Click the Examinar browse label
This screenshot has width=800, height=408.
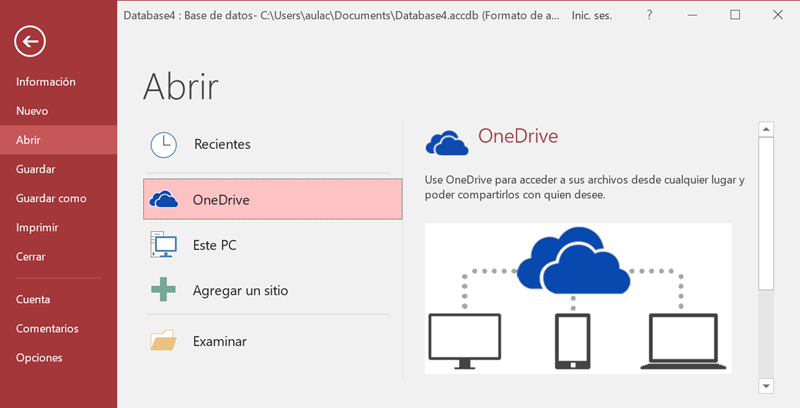(x=220, y=341)
